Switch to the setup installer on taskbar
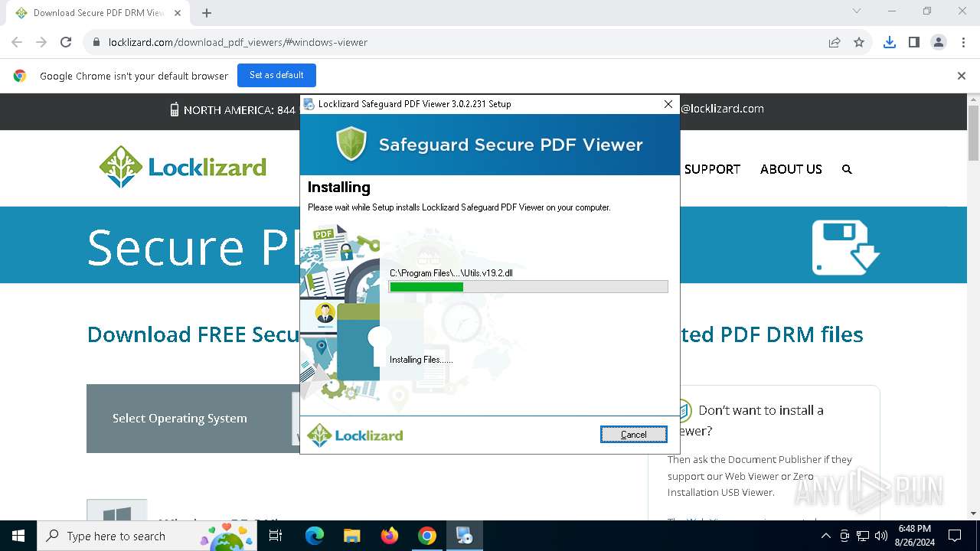 465,536
